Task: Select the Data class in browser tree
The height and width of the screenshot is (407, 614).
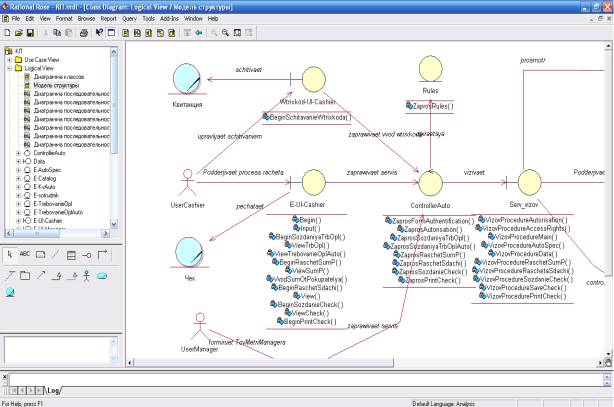Action: 38,161
